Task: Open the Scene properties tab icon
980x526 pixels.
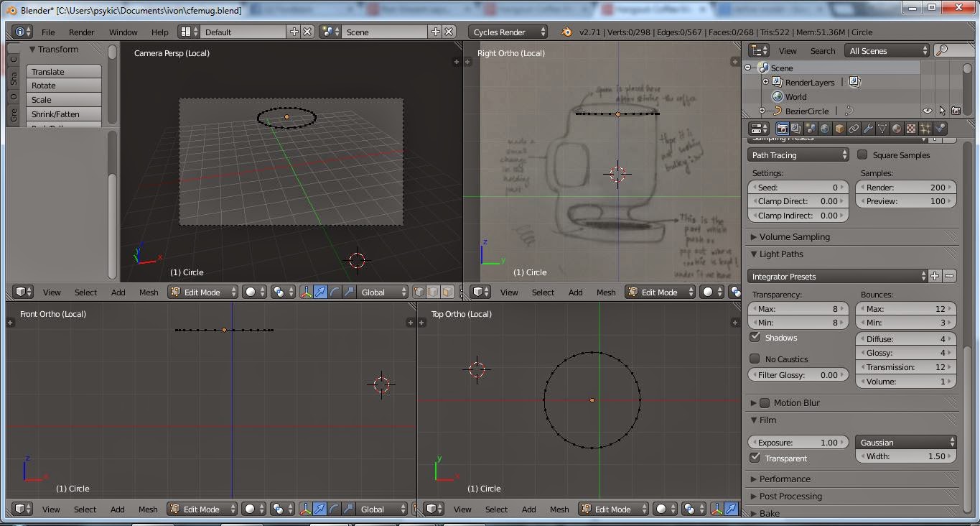Action: pos(811,129)
